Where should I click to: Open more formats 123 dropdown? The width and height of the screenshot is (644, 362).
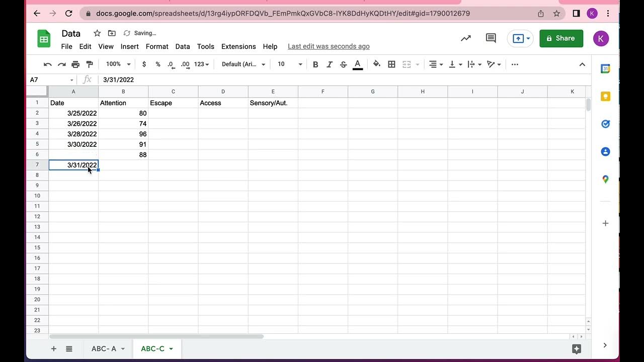[x=201, y=64]
